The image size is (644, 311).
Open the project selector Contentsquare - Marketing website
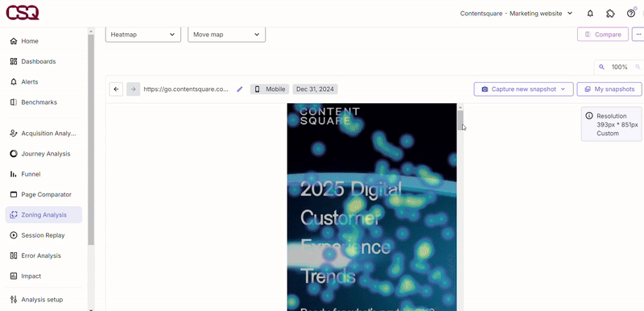pos(516,14)
